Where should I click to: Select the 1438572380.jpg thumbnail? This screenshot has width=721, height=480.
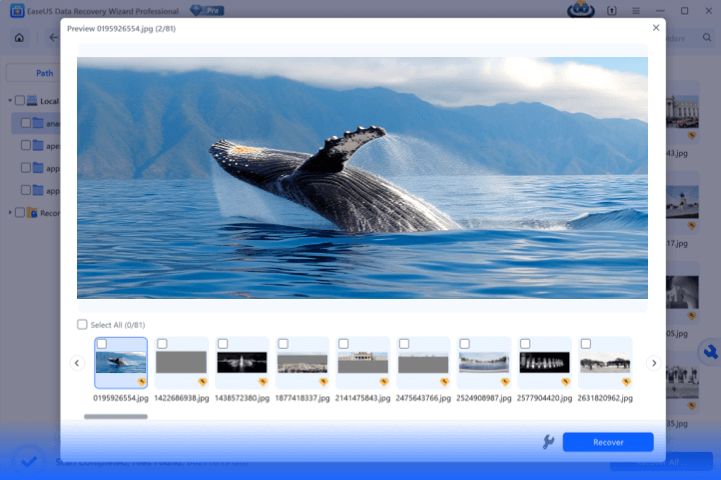242,363
